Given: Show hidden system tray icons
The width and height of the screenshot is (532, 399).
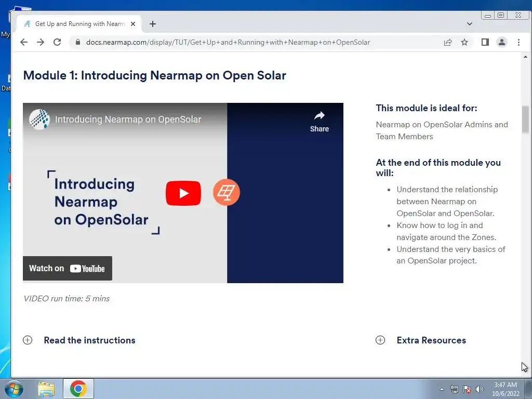Looking at the screenshot, I should coord(442,390).
